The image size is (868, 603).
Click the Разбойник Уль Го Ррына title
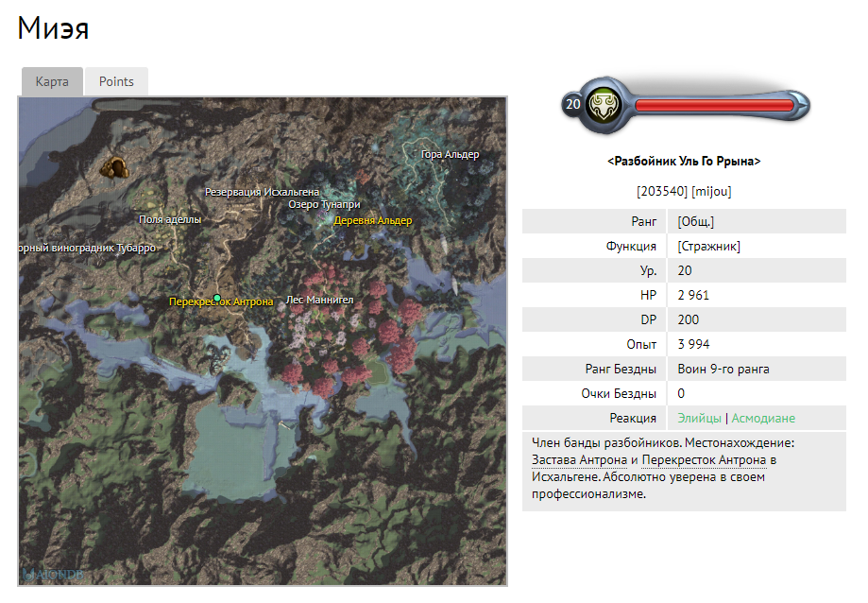pyautogui.click(x=684, y=162)
